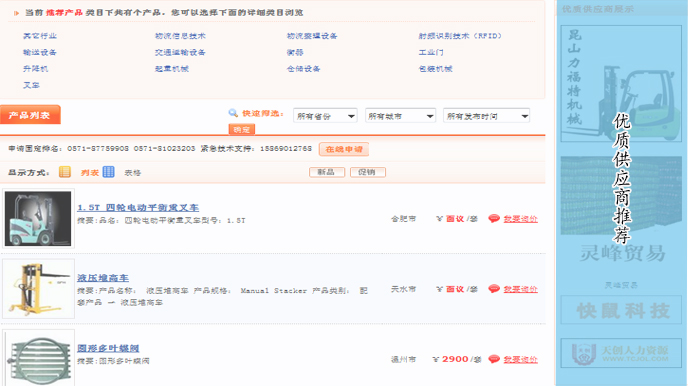Screen dimensions: 688x386
Task: Click the 灵峰贸易 supplier banner image
Action: pyautogui.click(x=621, y=211)
